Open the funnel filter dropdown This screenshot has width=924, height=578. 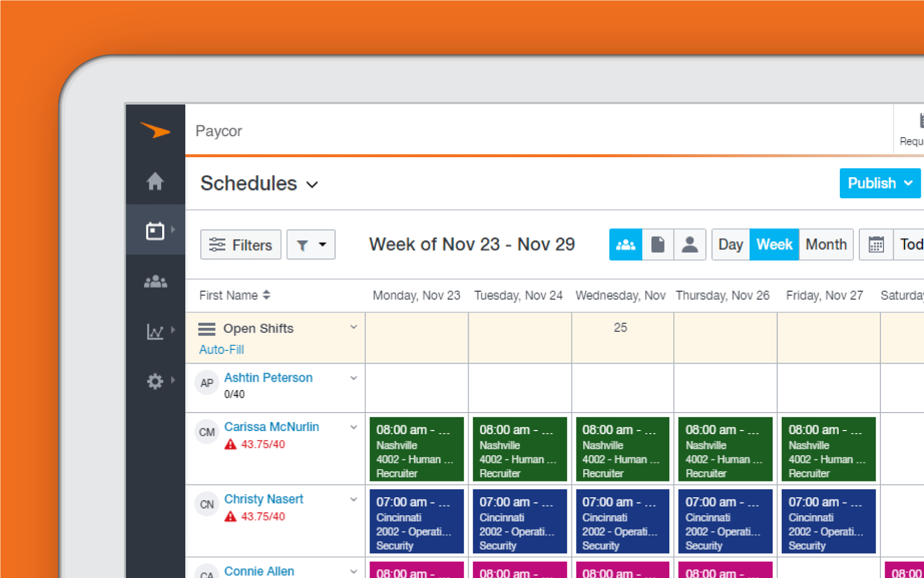(x=311, y=245)
